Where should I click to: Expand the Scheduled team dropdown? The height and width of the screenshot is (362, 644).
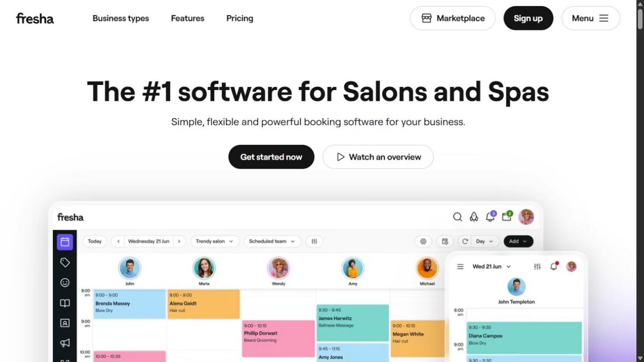(272, 241)
